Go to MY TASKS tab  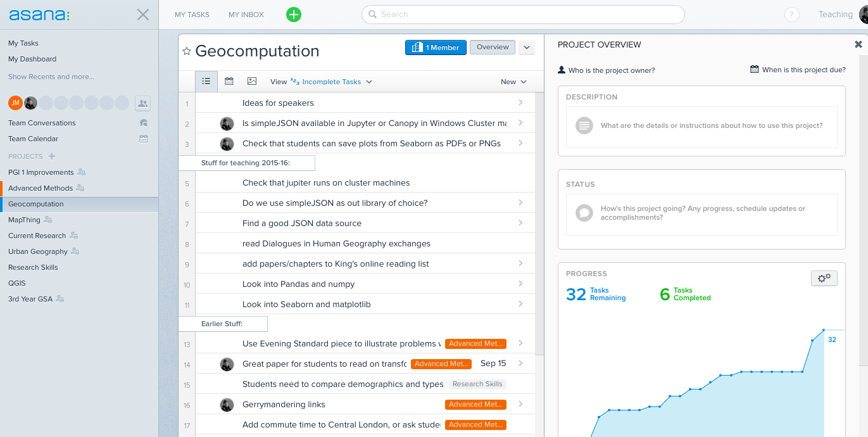[x=192, y=15]
